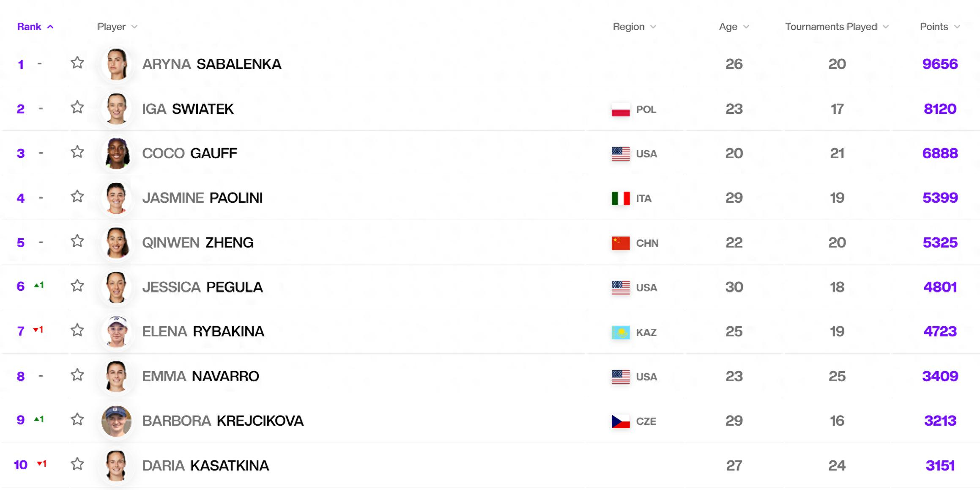This screenshot has width=980, height=490.
Task: Sort by Tournaments Played column
Action: click(837, 27)
